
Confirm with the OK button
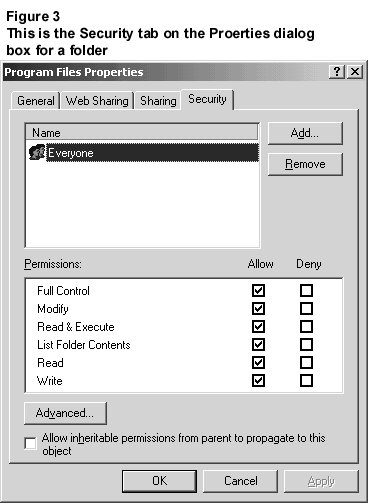pos(159,481)
